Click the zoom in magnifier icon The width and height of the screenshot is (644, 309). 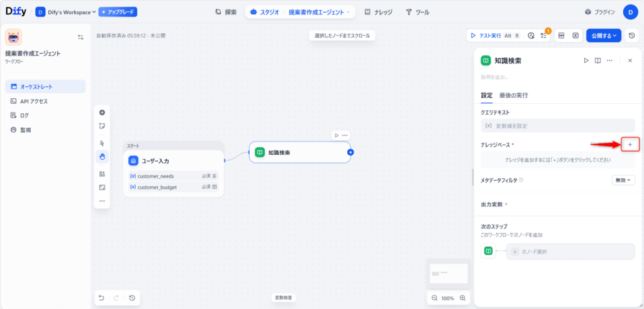tap(463, 298)
